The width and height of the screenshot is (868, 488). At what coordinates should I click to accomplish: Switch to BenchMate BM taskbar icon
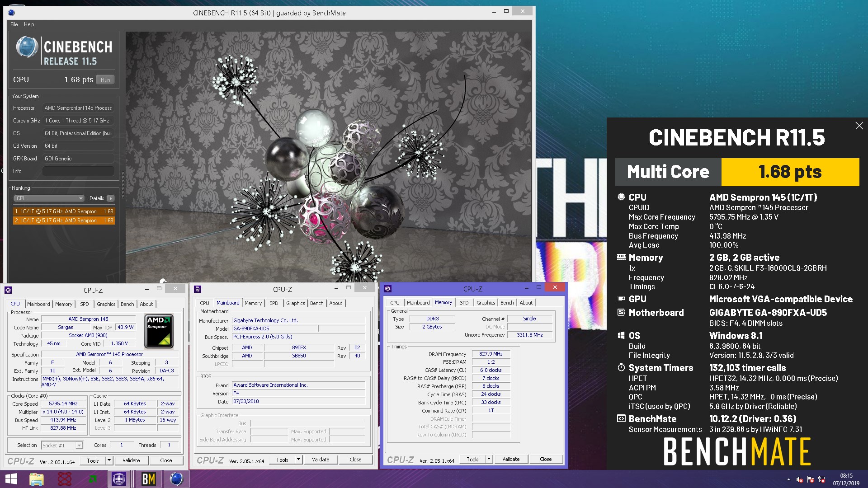point(148,479)
